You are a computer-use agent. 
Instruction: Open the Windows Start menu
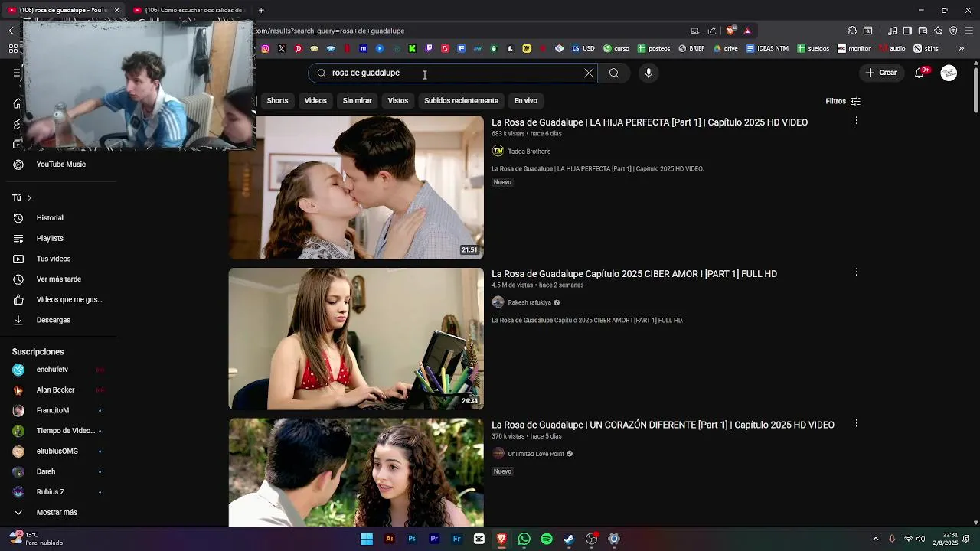click(x=367, y=539)
